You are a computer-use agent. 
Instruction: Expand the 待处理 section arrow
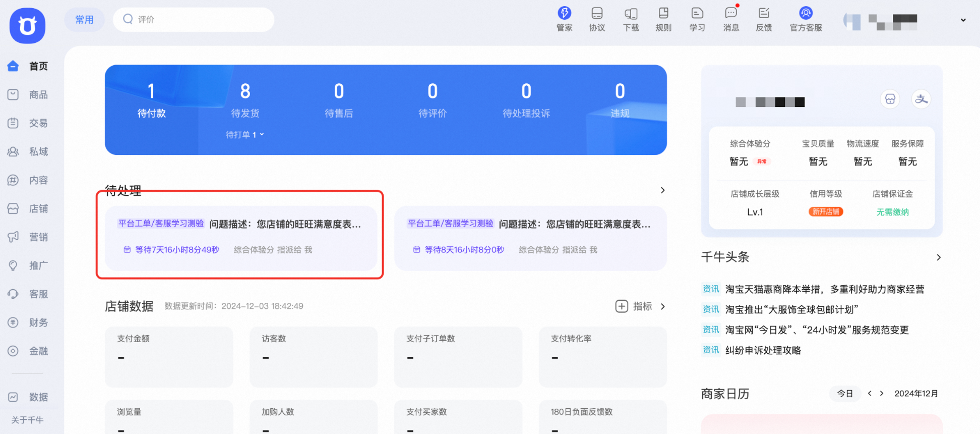tap(662, 190)
